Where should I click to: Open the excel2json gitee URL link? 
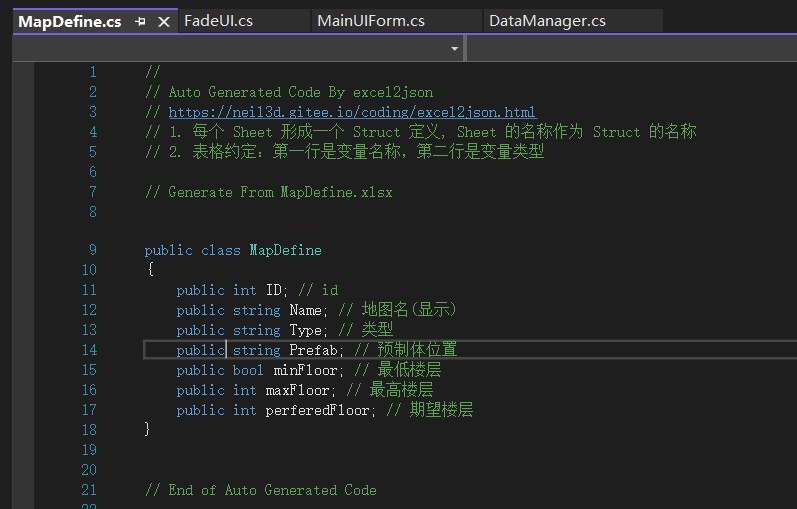[x=352, y=112]
